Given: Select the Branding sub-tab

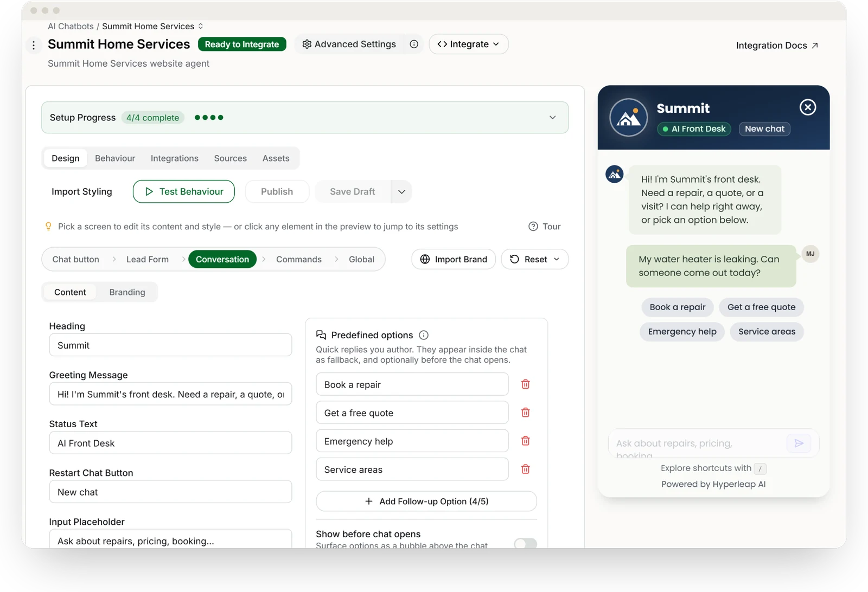Looking at the screenshot, I should coord(127,292).
